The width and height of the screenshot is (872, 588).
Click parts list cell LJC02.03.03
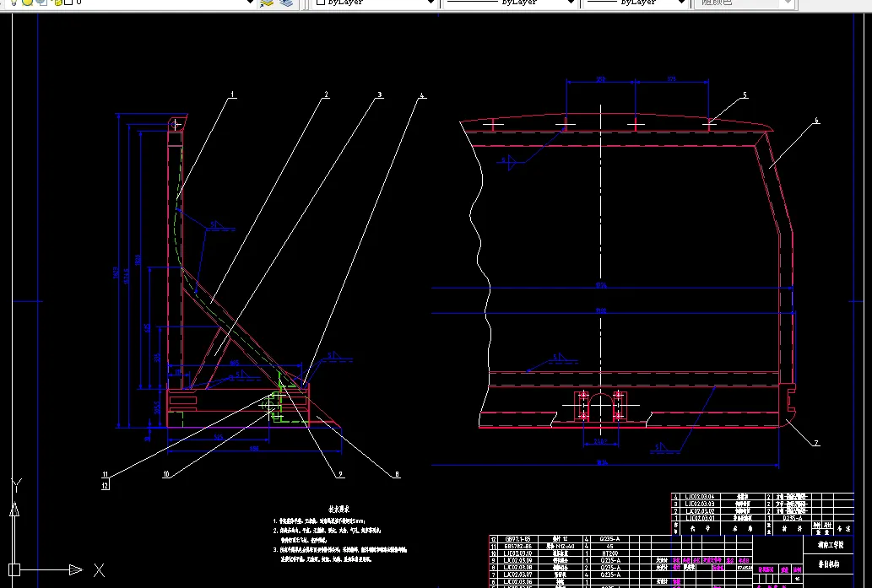coord(700,504)
